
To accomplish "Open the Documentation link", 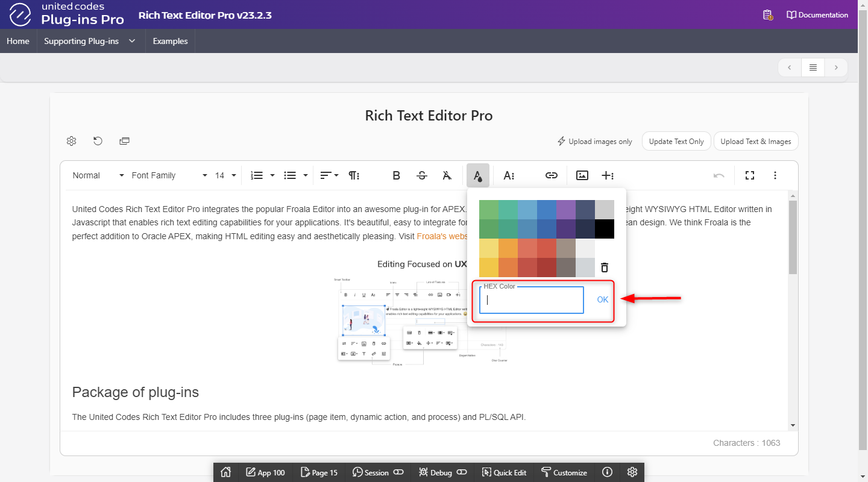I will tap(817, 15).
